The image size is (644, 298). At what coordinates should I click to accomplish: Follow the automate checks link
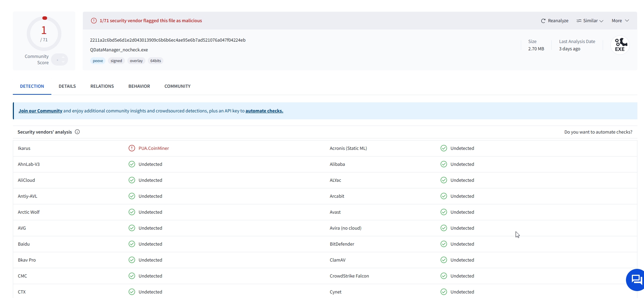(264, 111)
